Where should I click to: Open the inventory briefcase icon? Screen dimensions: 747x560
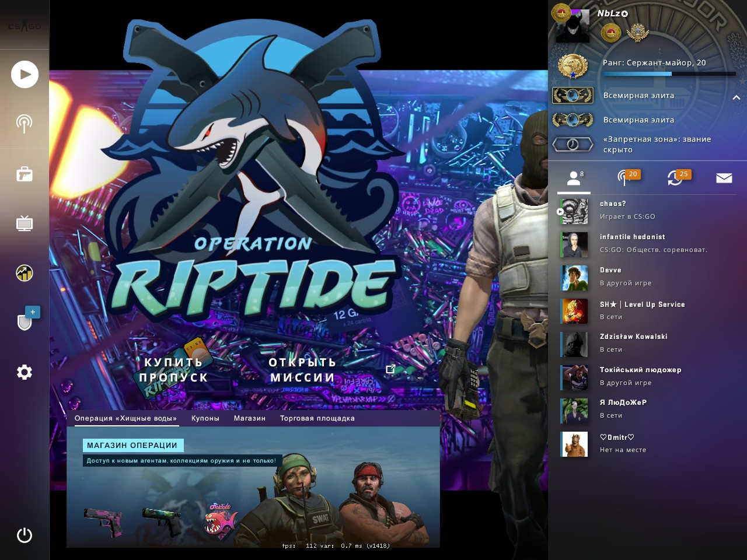click(25, 174)
